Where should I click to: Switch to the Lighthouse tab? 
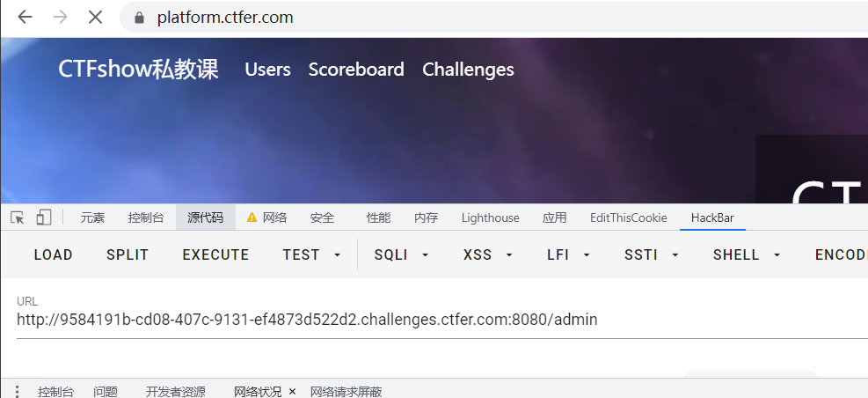(491, 217)
